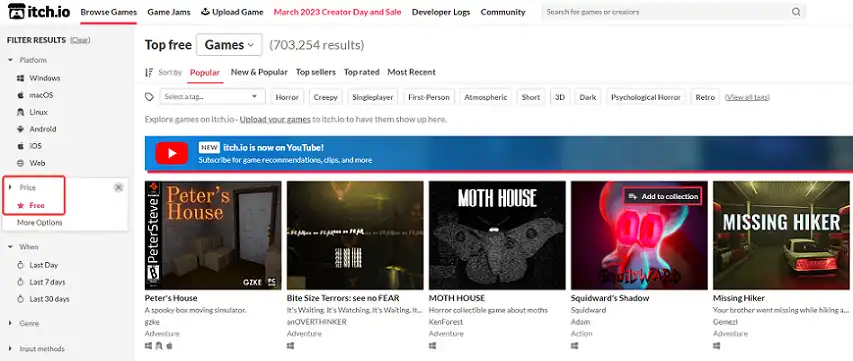Clear all filter results
This screenshot has height=361, width=853.
click(x=80, y=40)
